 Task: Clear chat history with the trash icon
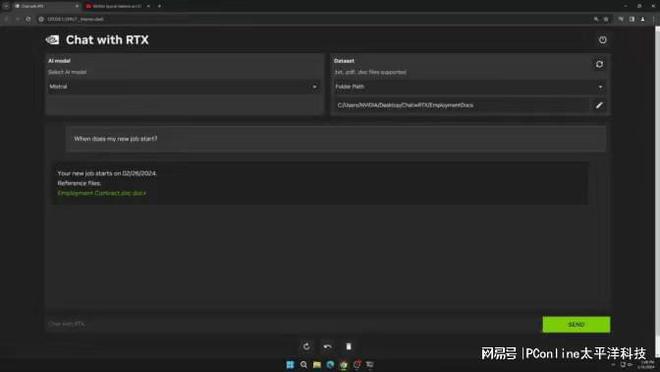(x=349, y=346)
